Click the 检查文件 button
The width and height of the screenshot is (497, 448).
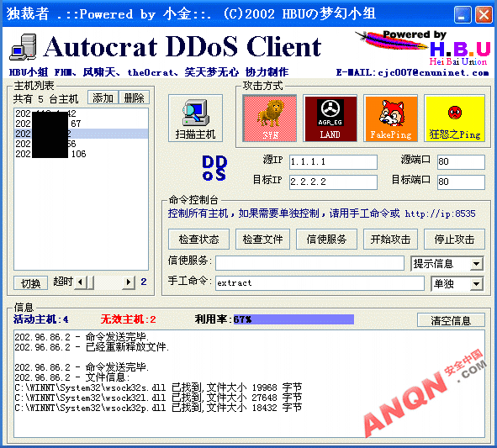(x=262, y=240)
